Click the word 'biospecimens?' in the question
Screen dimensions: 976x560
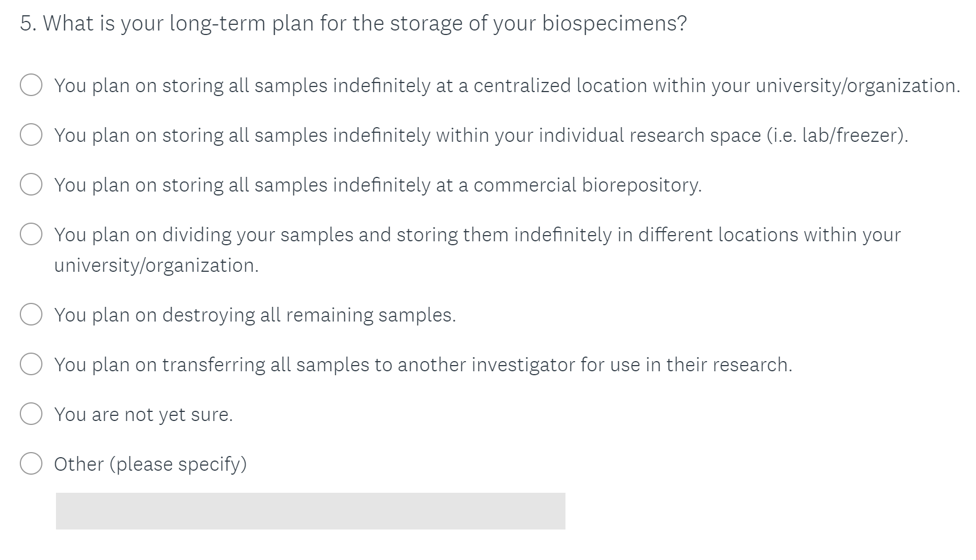(614, 24)
